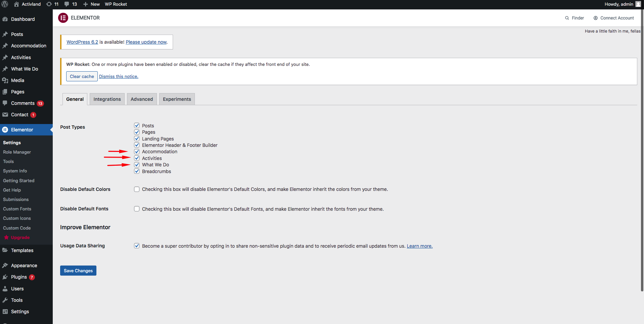Click the What We Do pin icon

coord(5,69)
